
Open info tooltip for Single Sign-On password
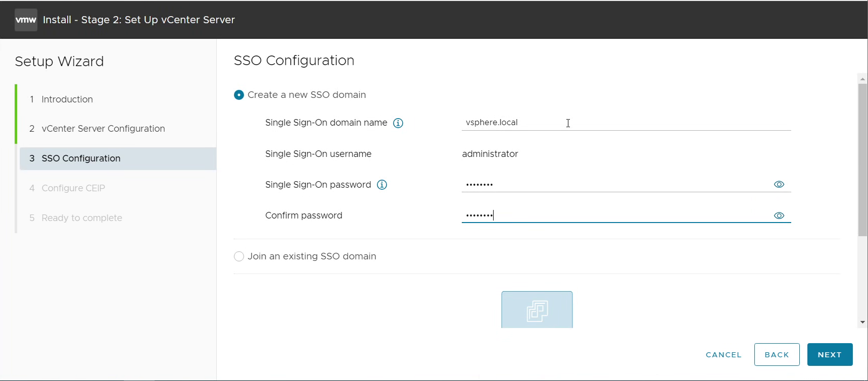pos(382,185)
